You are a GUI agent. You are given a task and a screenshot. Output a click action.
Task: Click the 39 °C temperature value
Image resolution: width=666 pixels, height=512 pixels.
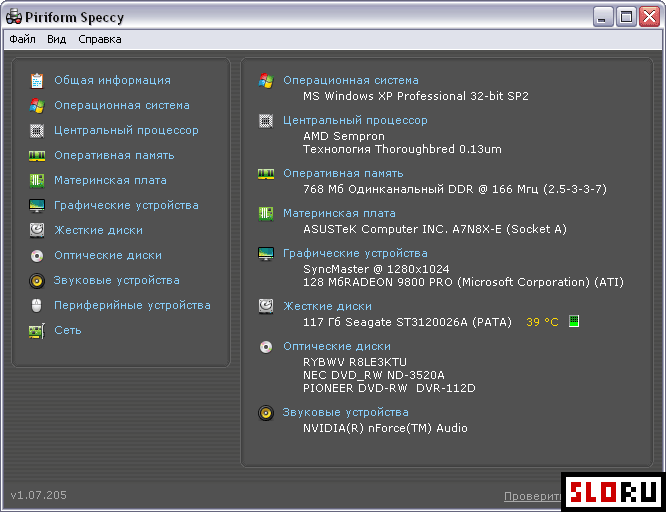tap(542, 322)
